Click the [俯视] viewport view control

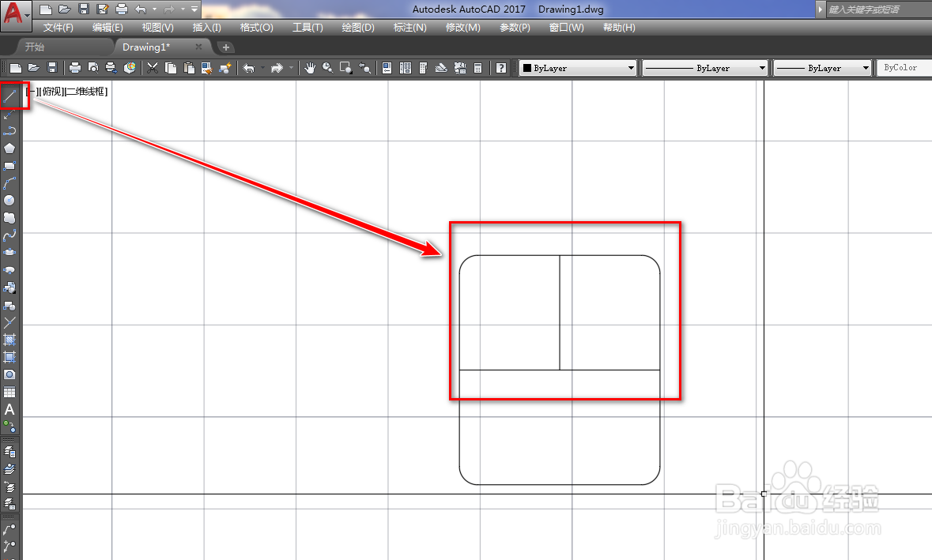(51, 92)
